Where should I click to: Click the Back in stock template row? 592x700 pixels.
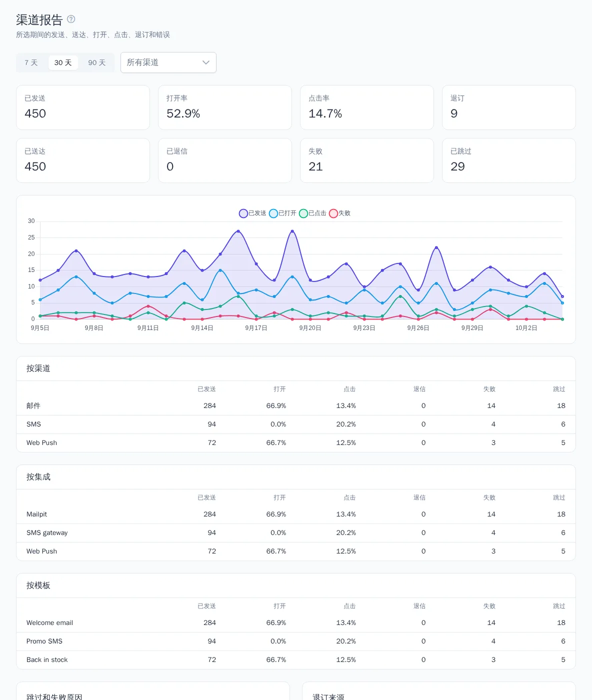pos(296,660)
